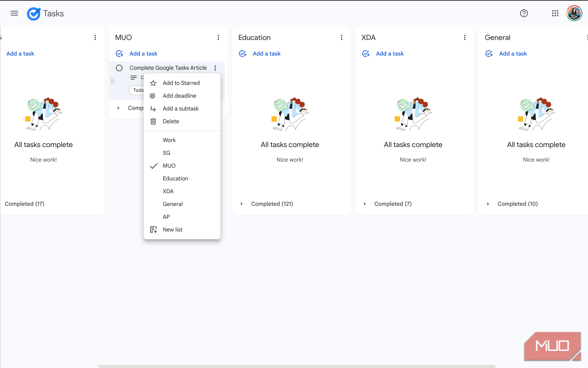The height and width of the screenshot is (368, 588).
Task: Click the add-task icon in General list
Action: point(489,54)
